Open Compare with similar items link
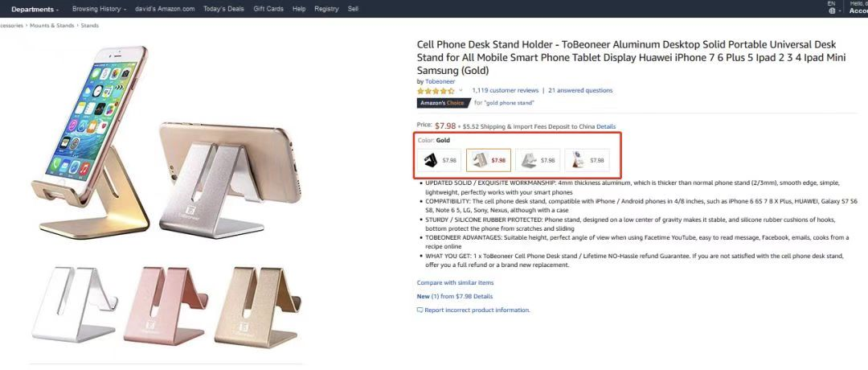The image size is (868, 370). [x=455, y=283]
